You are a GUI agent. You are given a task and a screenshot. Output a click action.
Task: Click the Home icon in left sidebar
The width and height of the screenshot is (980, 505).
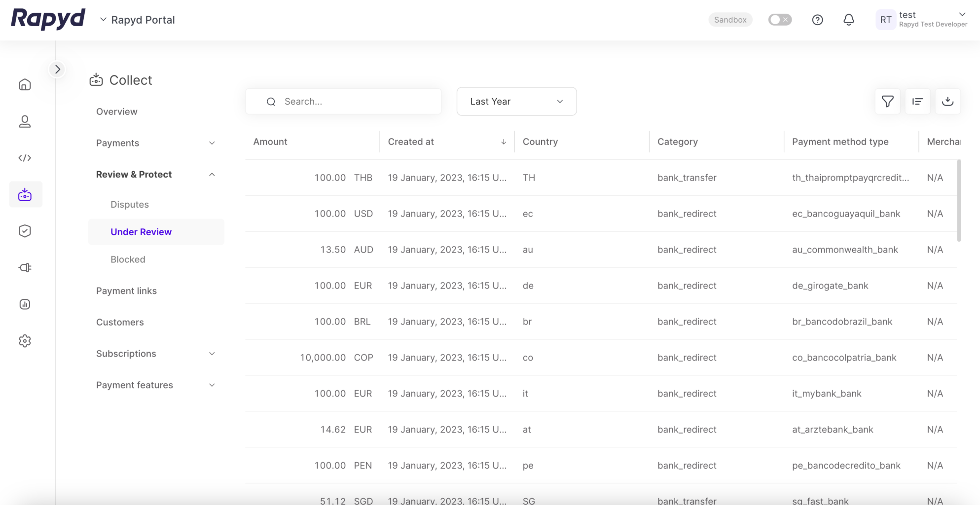coord(25,85)
